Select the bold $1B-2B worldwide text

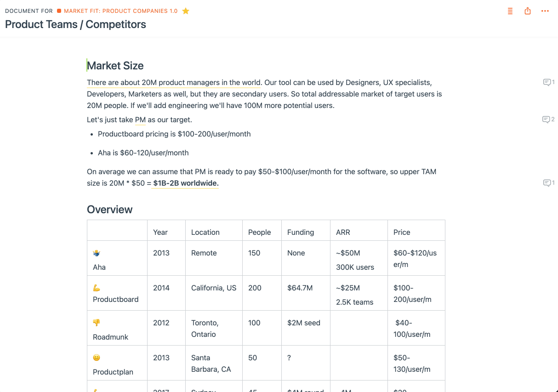(186, 183)
